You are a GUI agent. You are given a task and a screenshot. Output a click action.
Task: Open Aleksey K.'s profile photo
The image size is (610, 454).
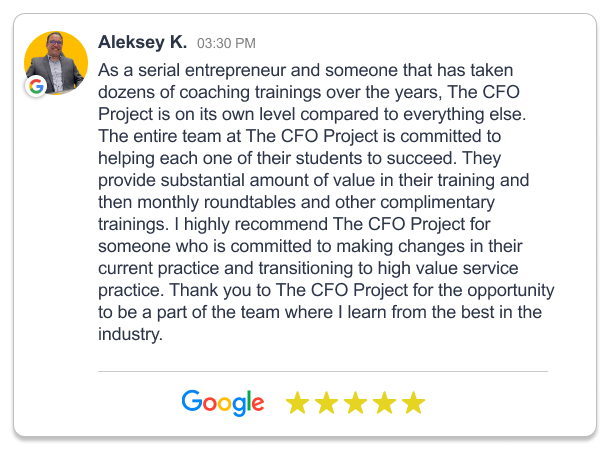click(x=56, y=63)
